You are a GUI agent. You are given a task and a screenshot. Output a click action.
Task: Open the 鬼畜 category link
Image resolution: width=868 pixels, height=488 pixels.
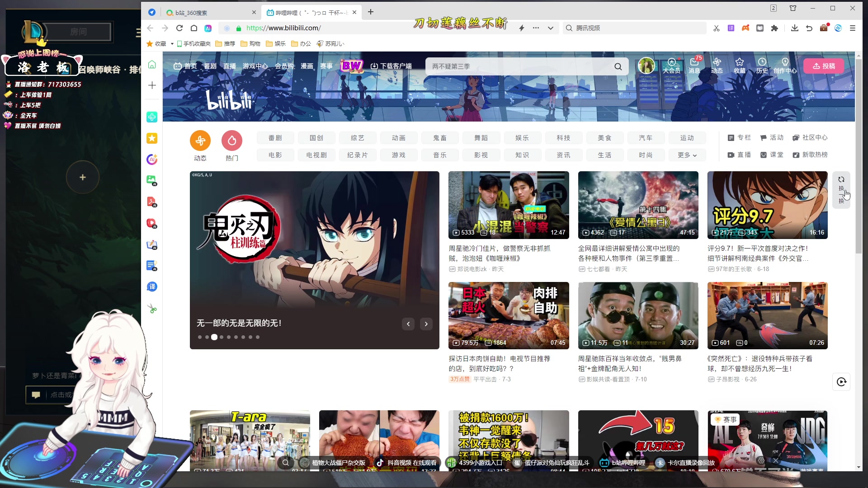pos(440,138)
